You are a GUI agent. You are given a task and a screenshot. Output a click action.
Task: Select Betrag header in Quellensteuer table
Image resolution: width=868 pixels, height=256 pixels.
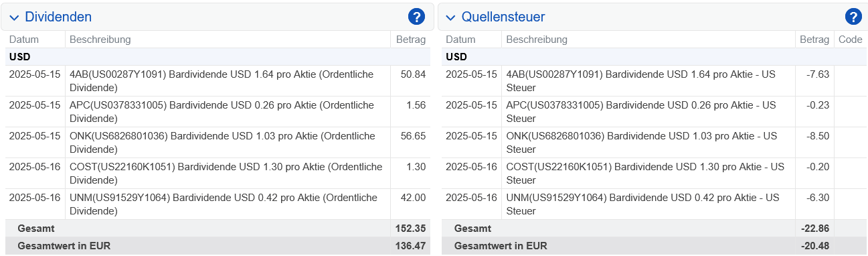[814, 40]
